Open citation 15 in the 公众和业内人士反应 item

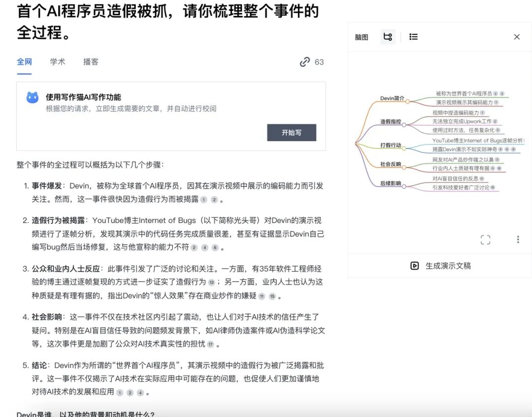point(272,296)
